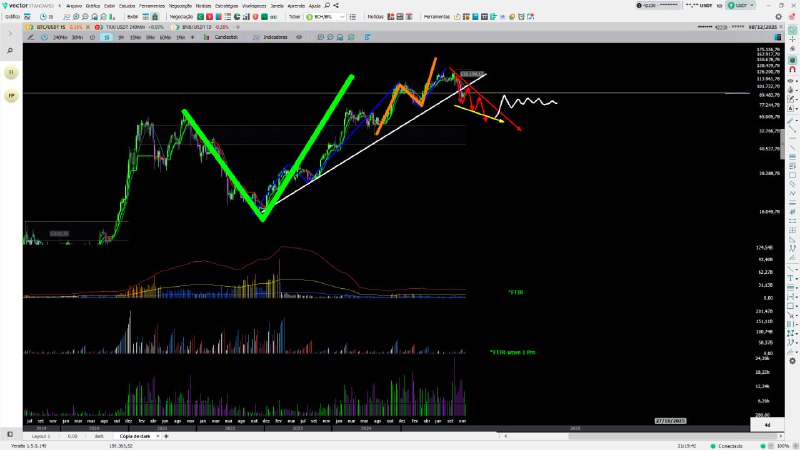
Task: Open the Estratégias menu
Action: [x=226, y=5]
